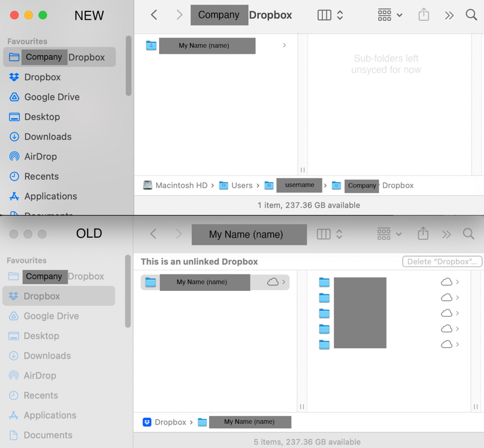The image size is (484, 448).
Task: Open group-by grid dropdown in NEW window
Action: point(390,15)
